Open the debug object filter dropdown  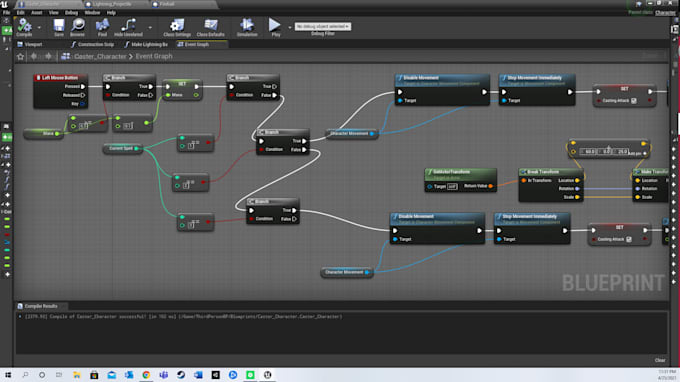tap(323, 26)
